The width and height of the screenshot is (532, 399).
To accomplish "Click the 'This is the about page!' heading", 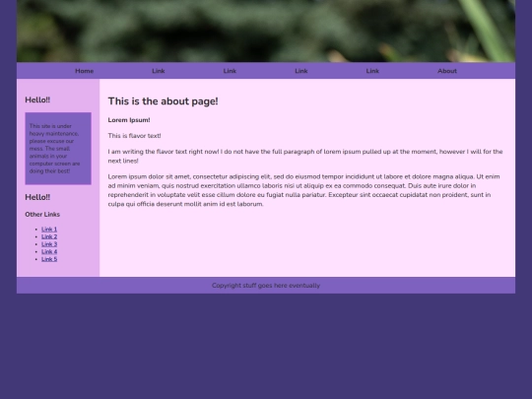I will (164, 101).
